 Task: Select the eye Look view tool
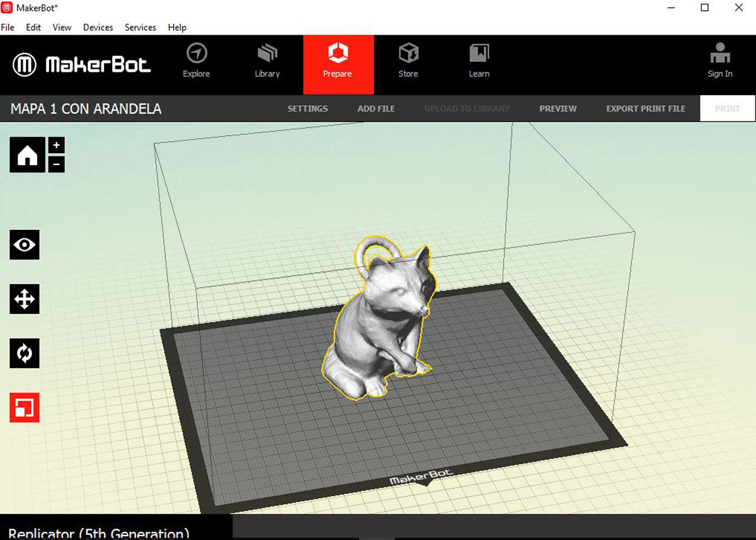tap(25, 244)
